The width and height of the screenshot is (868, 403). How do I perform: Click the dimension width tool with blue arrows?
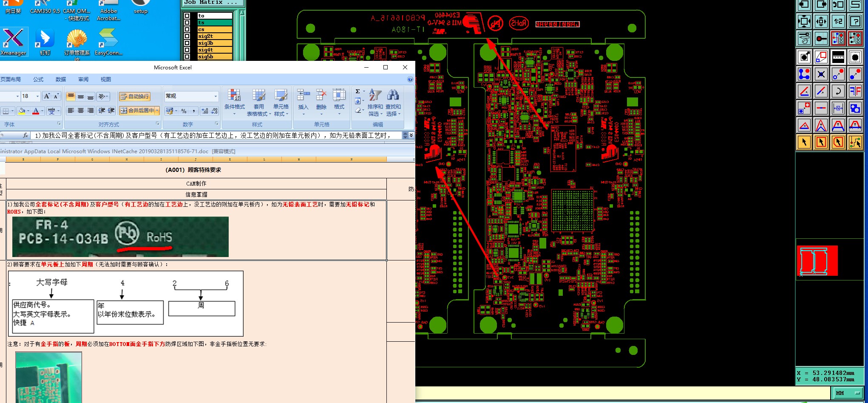click(838, 108)
